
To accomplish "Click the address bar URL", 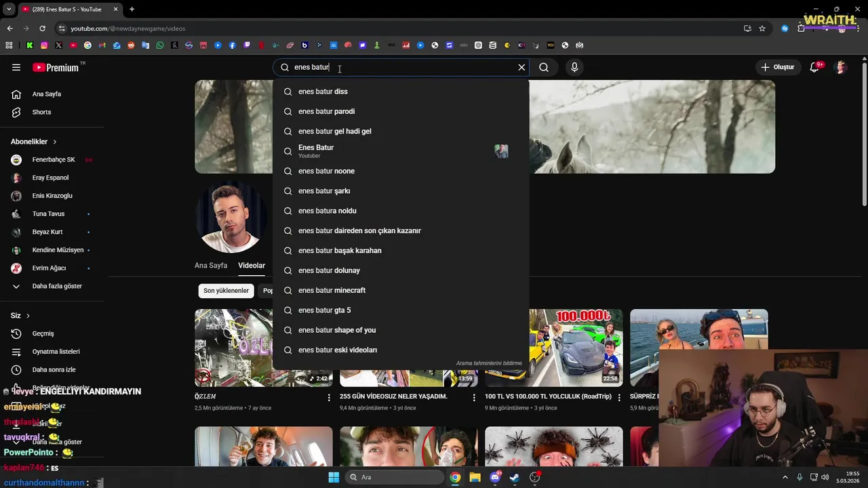I will pyautogui.click(x=128, y=28).
